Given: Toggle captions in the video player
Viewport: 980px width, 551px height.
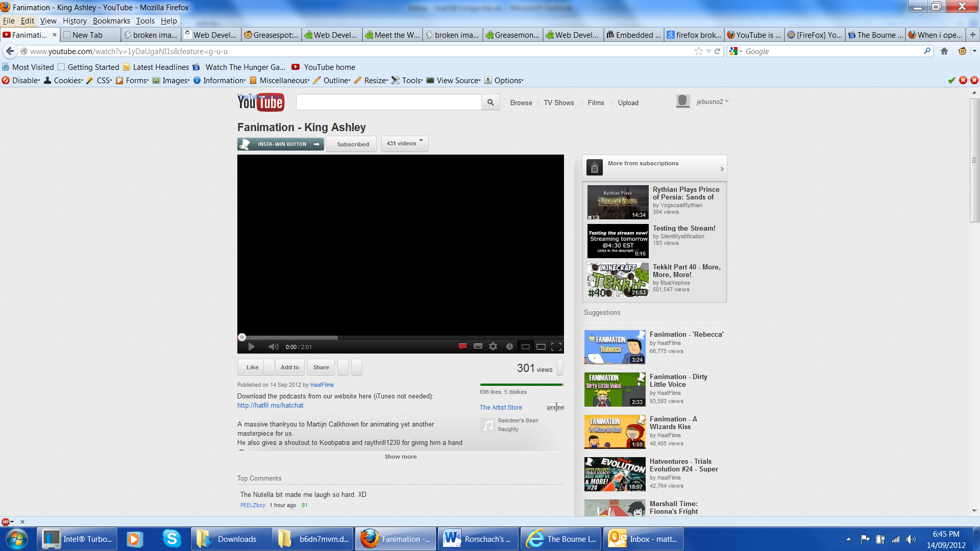Looking at the screenshot, I should click(478, 347).
